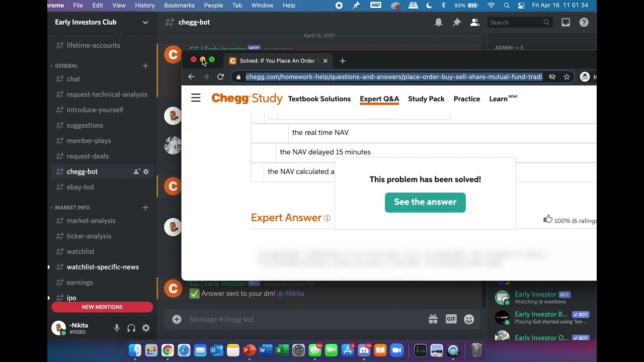The width and height of the screenshot is (644, 362).
Task: Jump to NEW MENTIONS pill
Action: (x=102, y=307)
